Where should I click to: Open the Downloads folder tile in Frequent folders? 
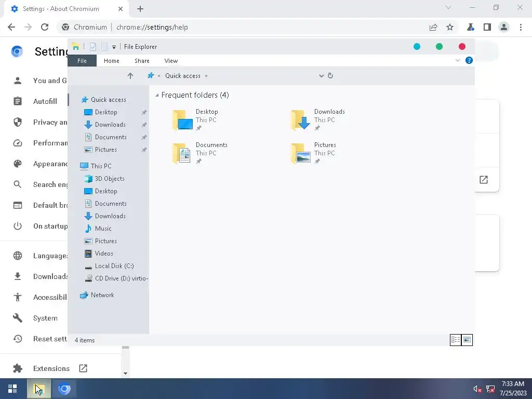tap(318, 120)
